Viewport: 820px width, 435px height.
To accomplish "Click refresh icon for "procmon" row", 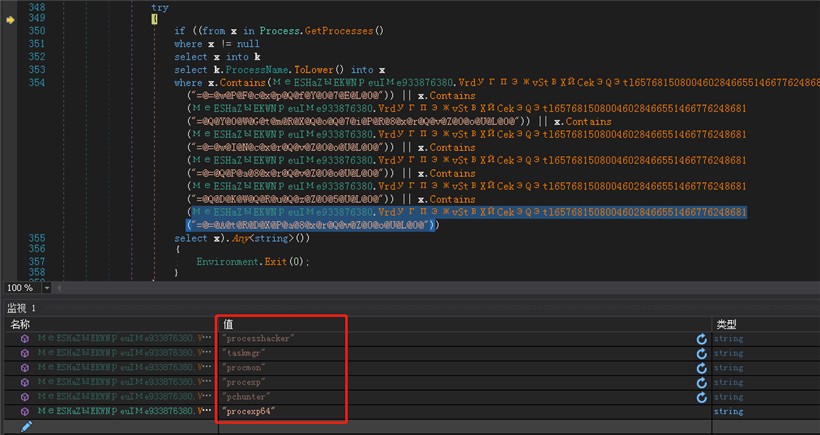I will pos(702,368).
